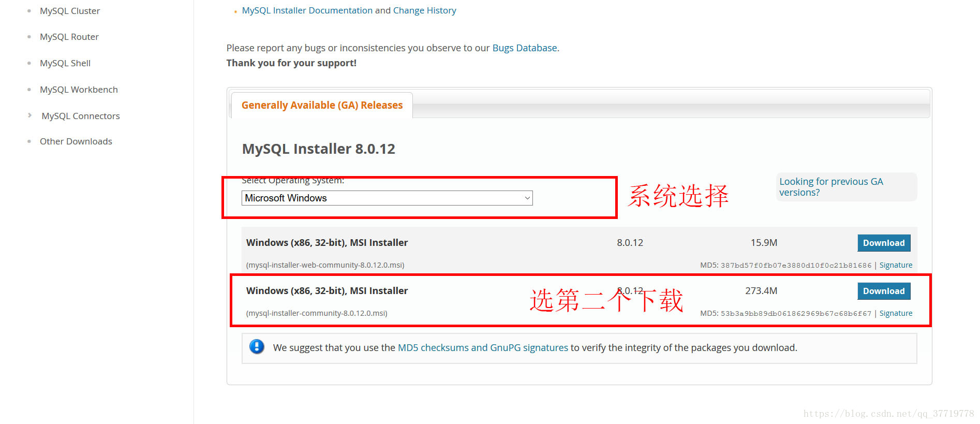This screenshot has width=980, height=424.
Task: Download the 15.9M web community installer
Action: pyautogui.click(x=884, y=243)
